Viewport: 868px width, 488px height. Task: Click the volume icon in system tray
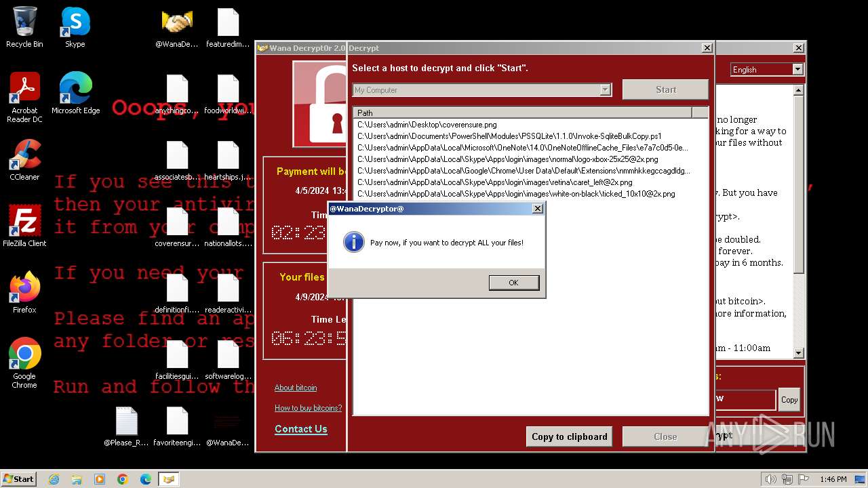770,479
